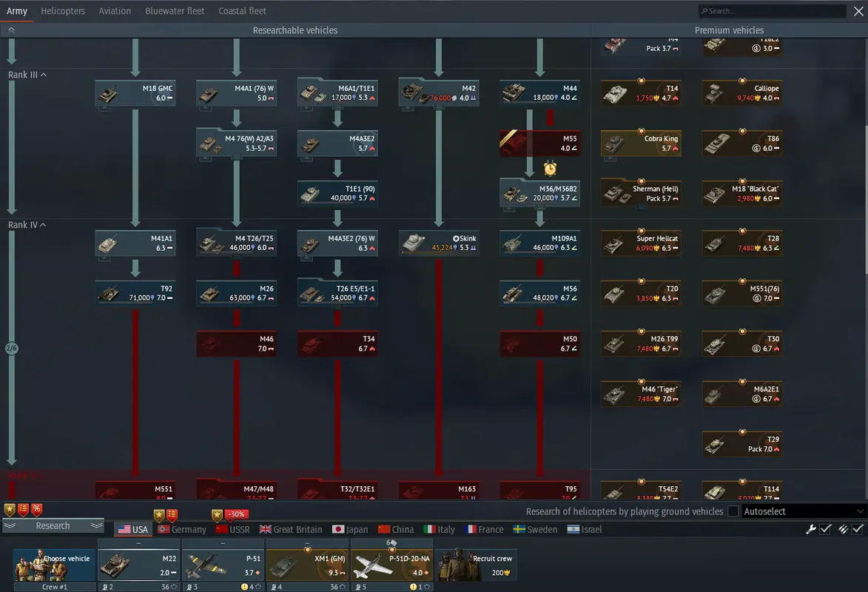Click the XM1 (GM) tank slot
The image size is (868, 592).
point(307,565)
